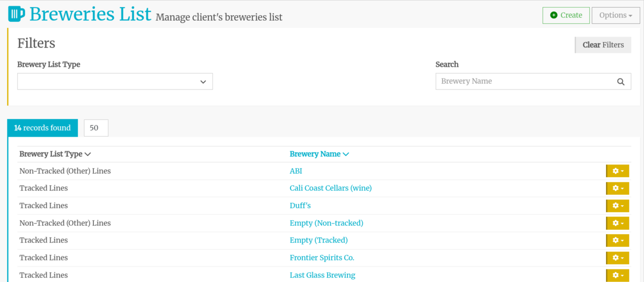
Task: Click the beer mug Breweries logo icon
Action: pyautogui.click(x=17, y=14)
